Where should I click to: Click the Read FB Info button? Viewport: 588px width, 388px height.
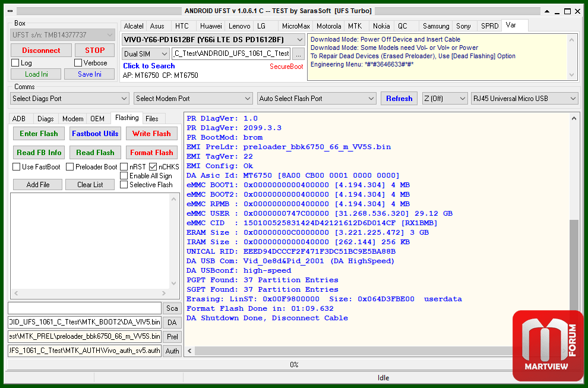[x=39, y=152]
